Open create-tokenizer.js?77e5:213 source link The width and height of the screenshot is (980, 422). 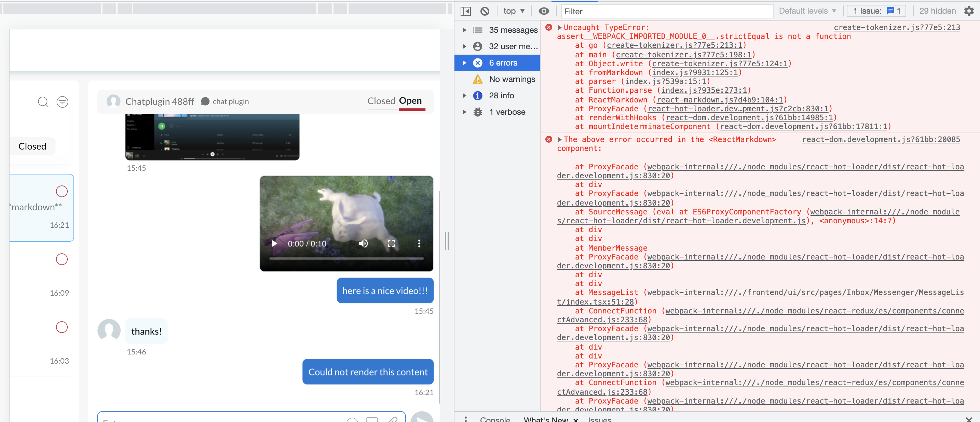point(897,27)
